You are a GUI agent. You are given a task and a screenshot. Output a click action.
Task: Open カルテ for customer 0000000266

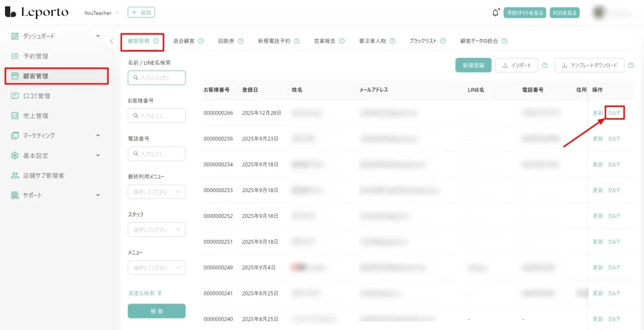[x=614, y=113]
